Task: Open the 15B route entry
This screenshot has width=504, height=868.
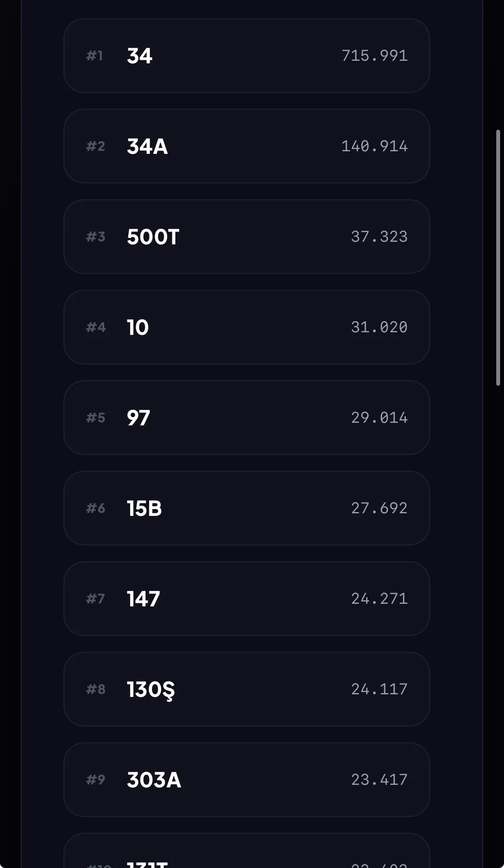Action: pyautogui.click(x=144, y=509)
